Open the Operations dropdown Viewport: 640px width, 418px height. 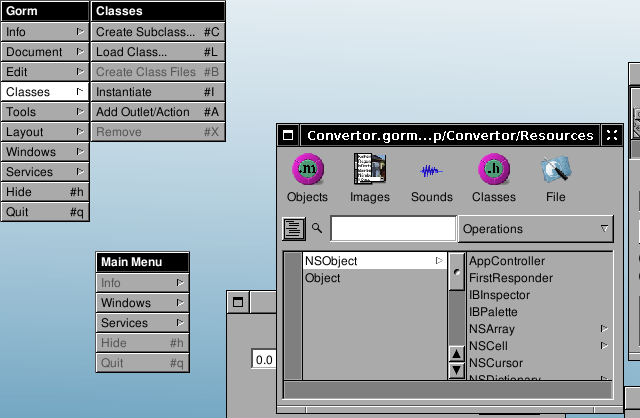(536, 229)
